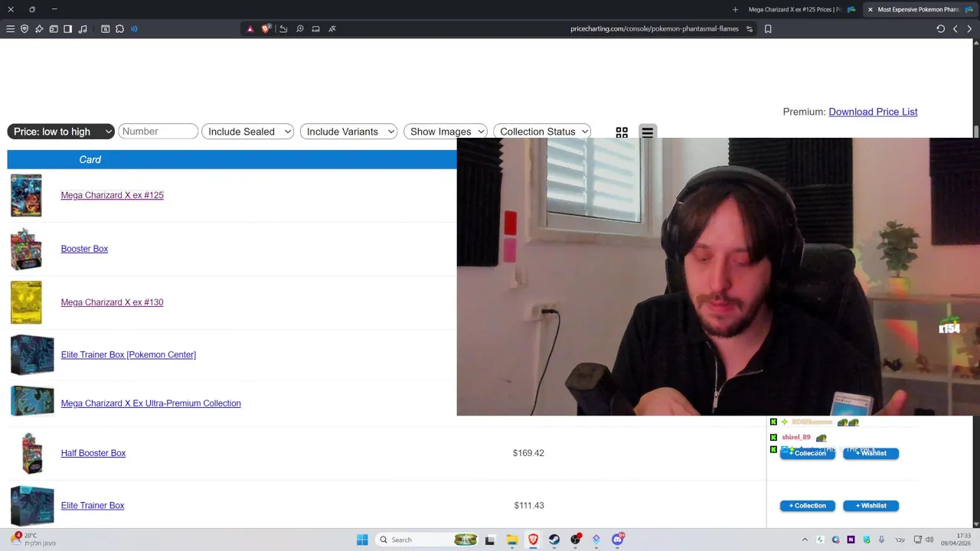Open Mega Charizard X ex #130 link
The image size is (980, 551).
click(x=112, y=302)
